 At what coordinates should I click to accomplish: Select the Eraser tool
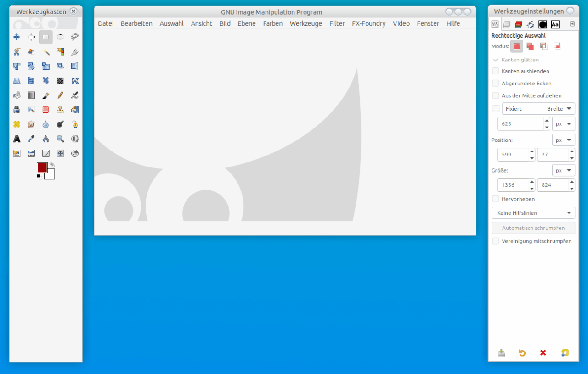tap(46, 110)
